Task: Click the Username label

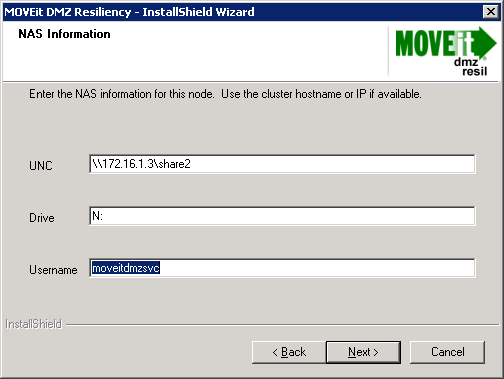Action: (x=53, y=270)
